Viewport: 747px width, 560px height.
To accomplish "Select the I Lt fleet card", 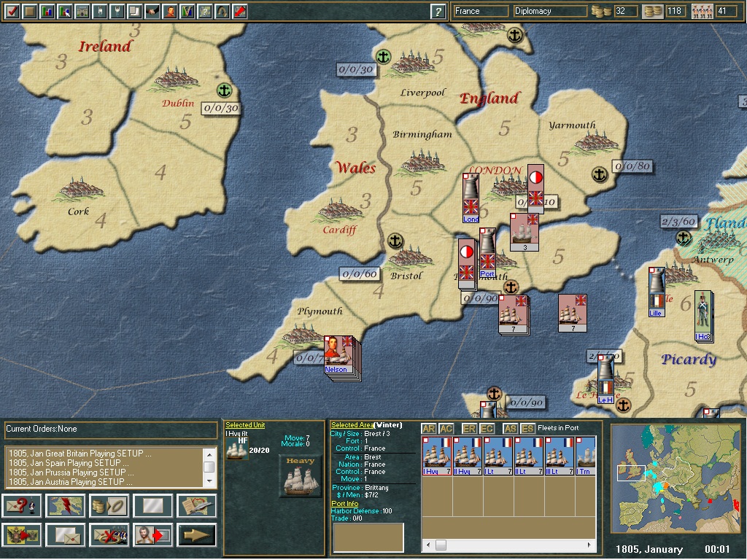I will [498, 456].
